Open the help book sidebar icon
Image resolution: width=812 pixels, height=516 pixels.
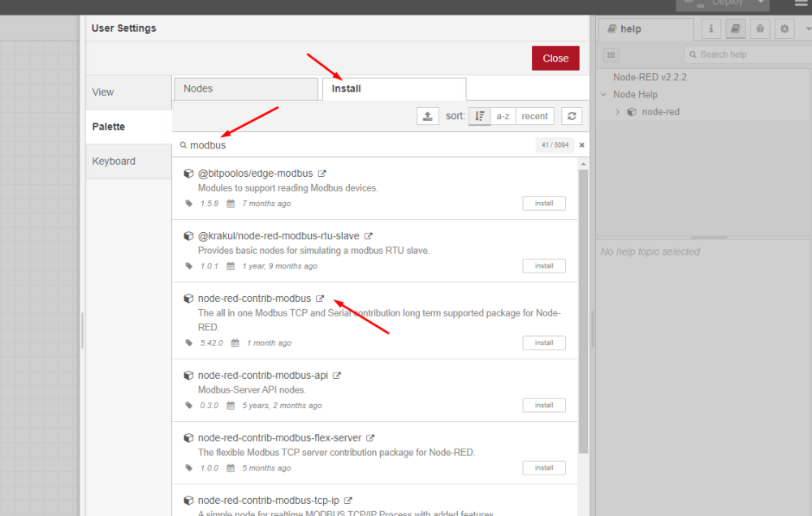(736, 29)
